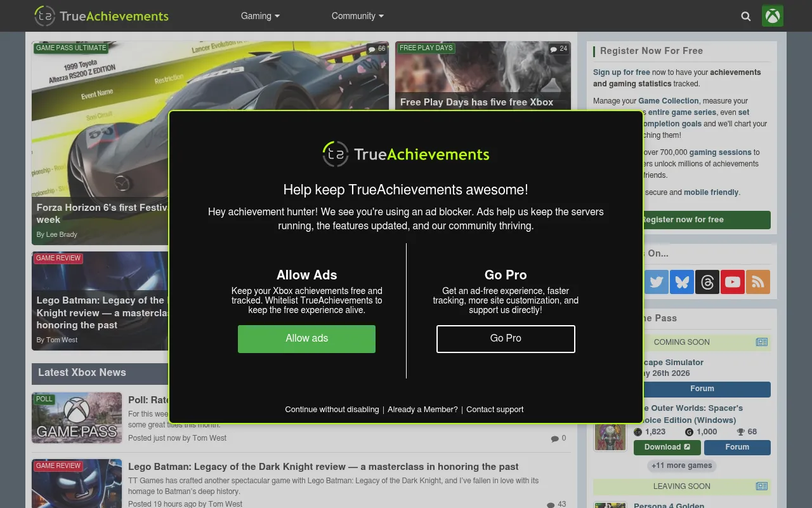The height and width of the screenshot is (508, 812).
Task: Click the TrueAchievements logo in header
Action: point(101,16)
